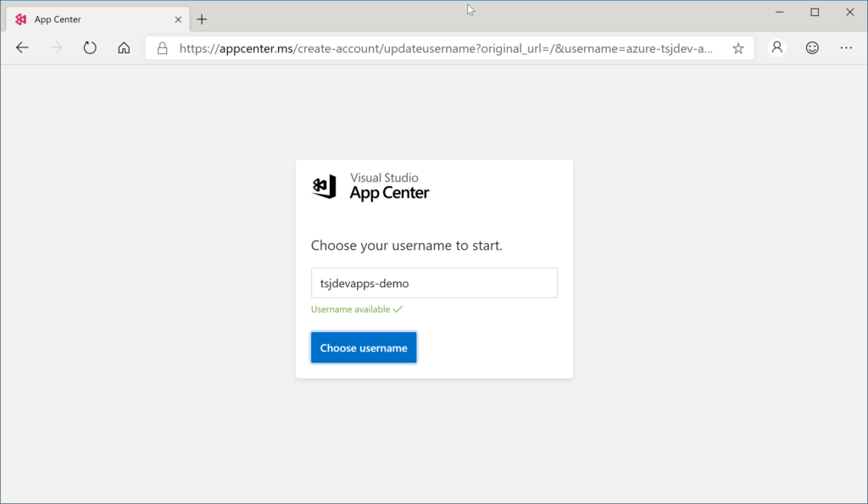
Task: Open the browser settings ellipsis menu
Action: pos(846,48)
